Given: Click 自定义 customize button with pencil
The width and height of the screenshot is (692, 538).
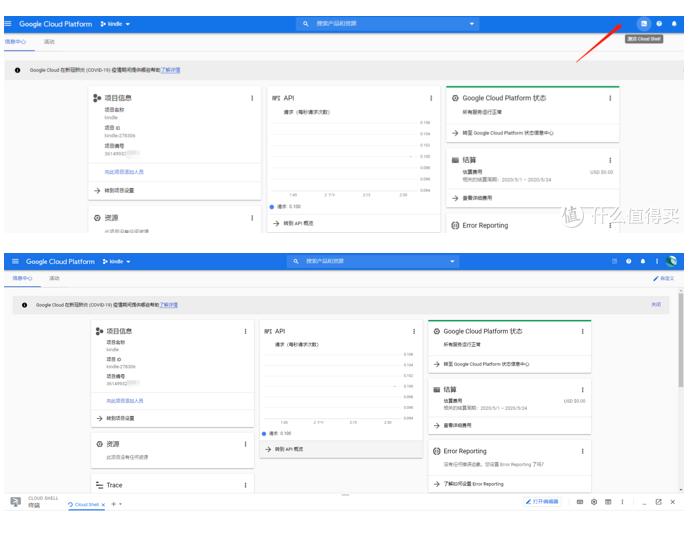Looking at the screenshot, I should 664,278.
